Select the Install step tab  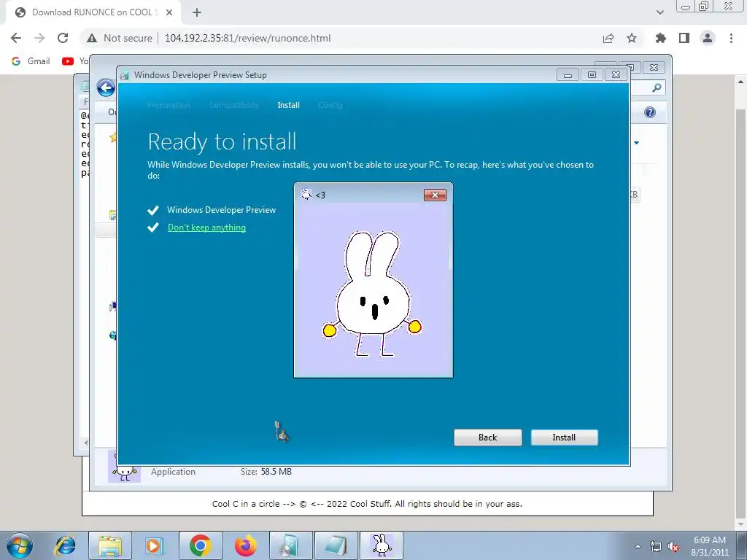[x=289, y=105]
